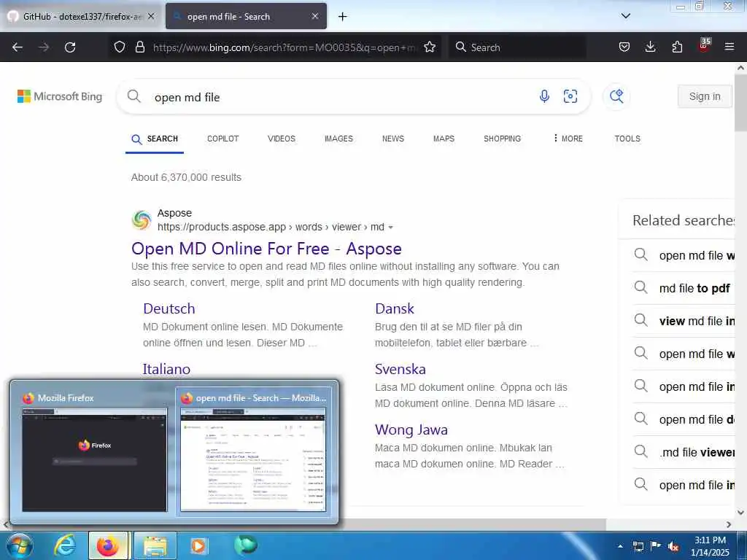
Task: Open Windows Explorer from taskbar
Action: [x=155, y=545]
